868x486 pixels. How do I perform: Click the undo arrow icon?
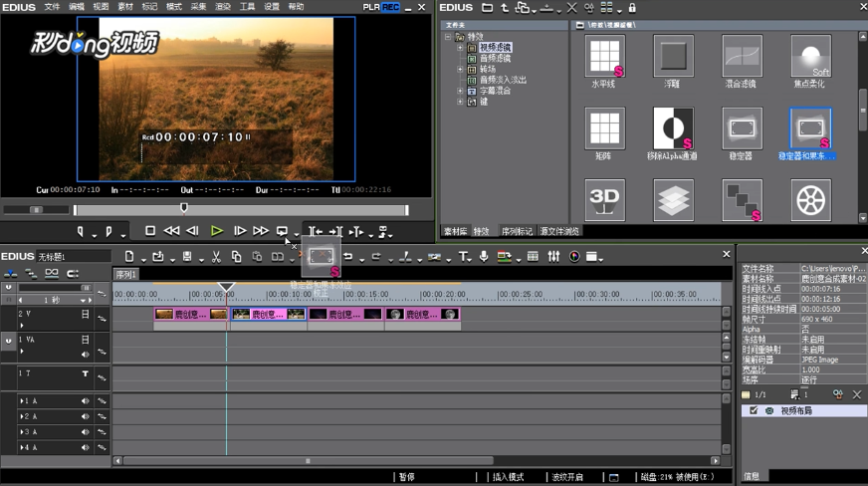(x=347, y=256)
